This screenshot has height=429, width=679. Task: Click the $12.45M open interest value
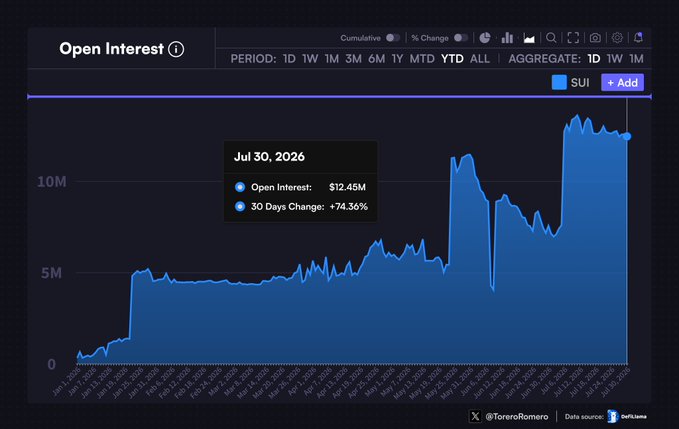click(x=347, y=187)
